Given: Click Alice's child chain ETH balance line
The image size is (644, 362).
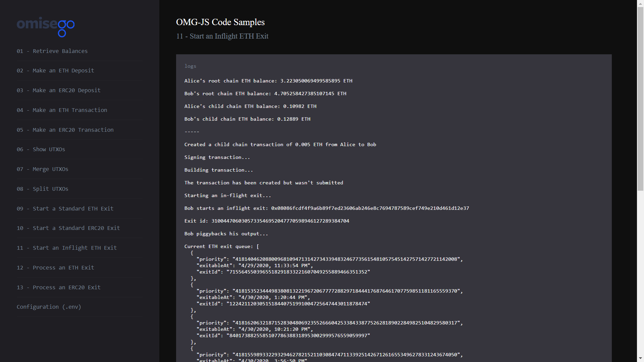Looking at the screenshot, I should coord(251,106).
